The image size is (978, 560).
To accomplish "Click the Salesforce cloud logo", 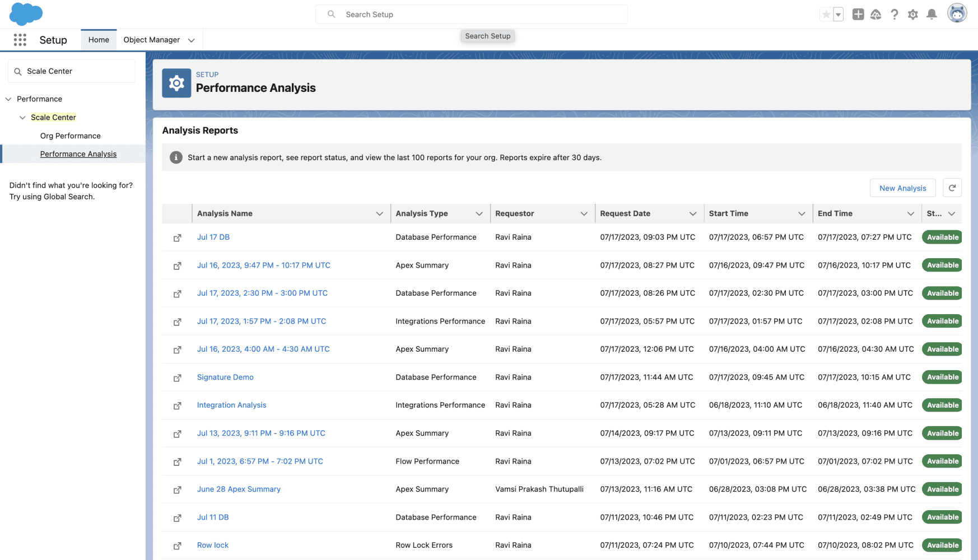I will [x=26, y=14].
